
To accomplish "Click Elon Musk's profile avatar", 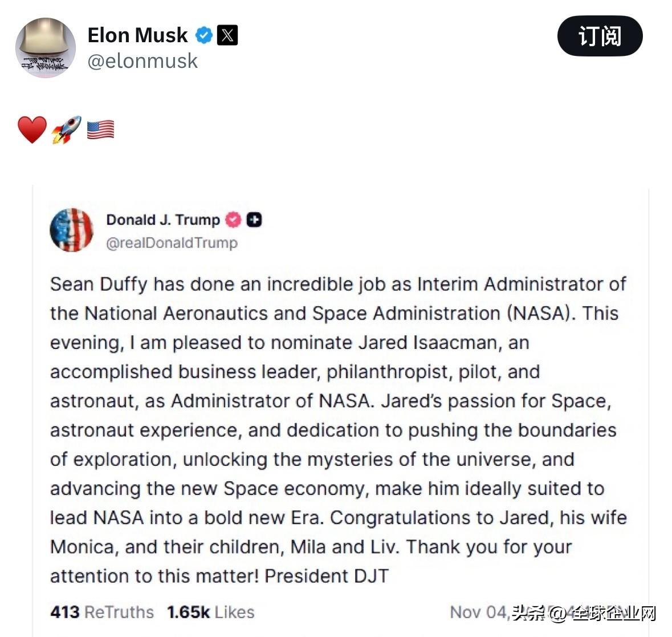I will (45, 48).
